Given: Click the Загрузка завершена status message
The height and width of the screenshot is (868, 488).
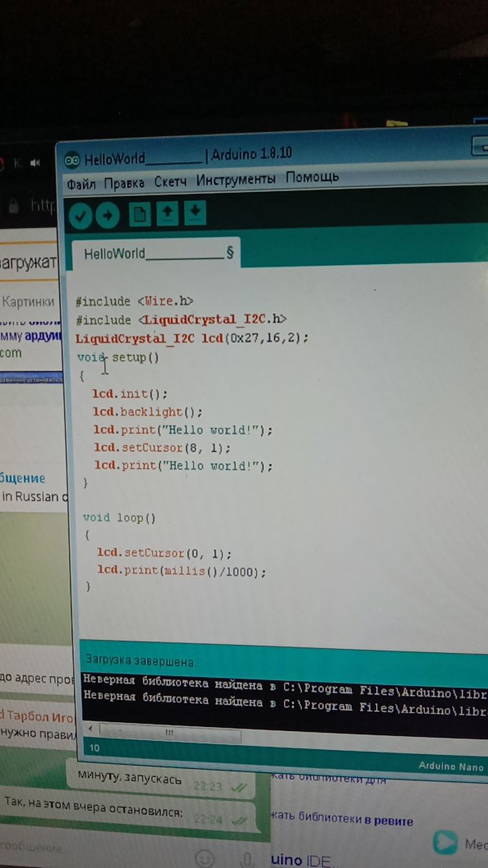Looking at the screenshot, I should pyautogui.click(x=141, y=660).
